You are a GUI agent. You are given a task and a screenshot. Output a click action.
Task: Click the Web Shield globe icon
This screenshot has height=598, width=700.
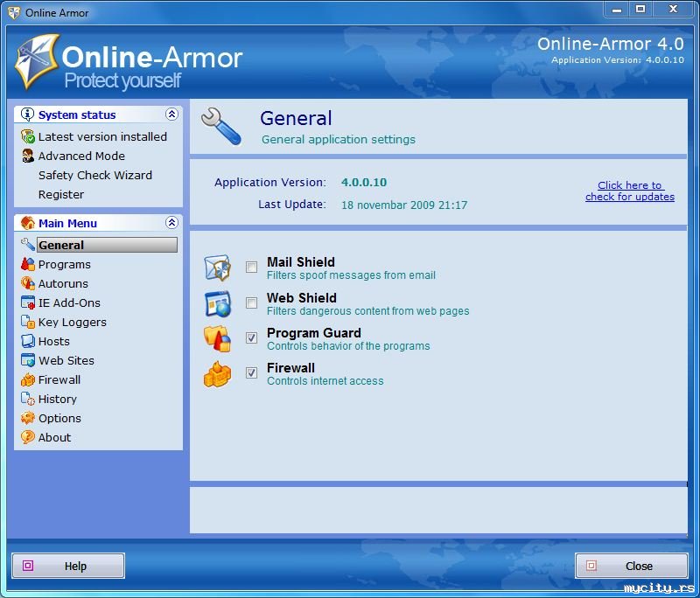(x=218, y=303)
